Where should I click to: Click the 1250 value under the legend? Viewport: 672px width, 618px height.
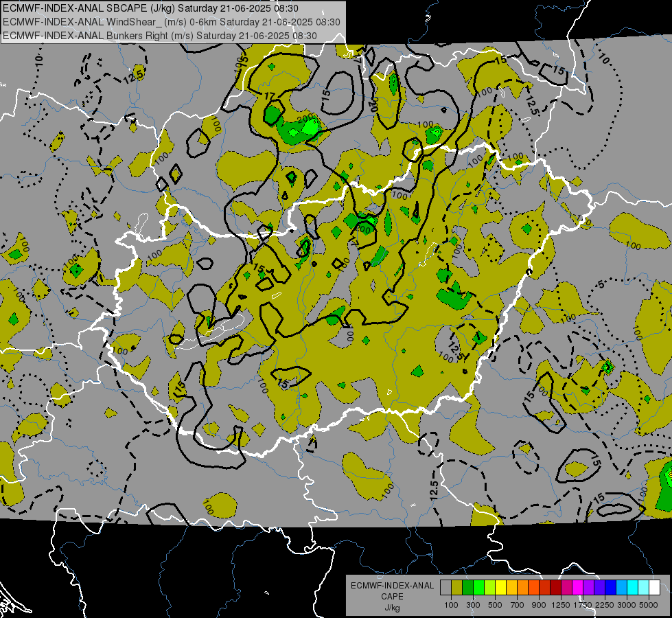coord(561,605)
